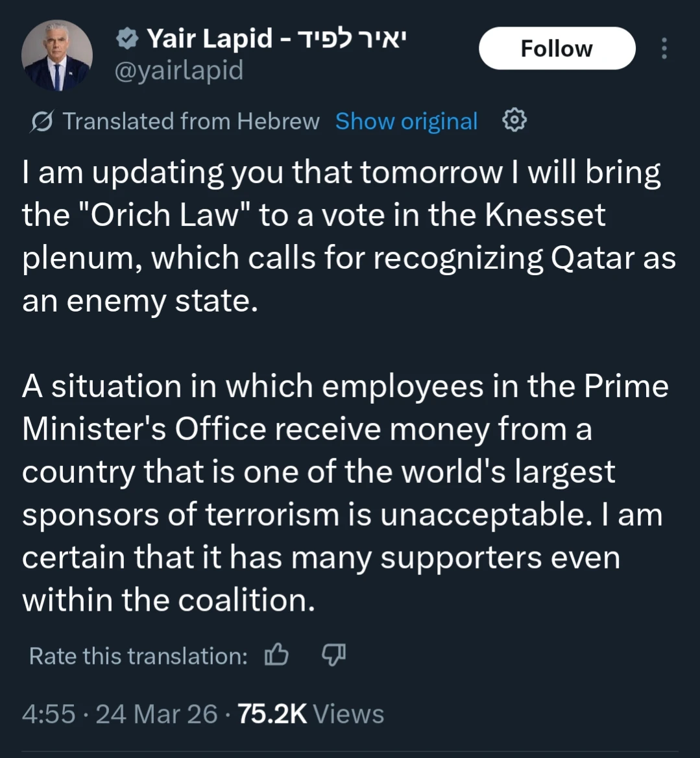Click the 'Rate this translation:' label
Screen dimensions: 700x758
coord(138,656)
